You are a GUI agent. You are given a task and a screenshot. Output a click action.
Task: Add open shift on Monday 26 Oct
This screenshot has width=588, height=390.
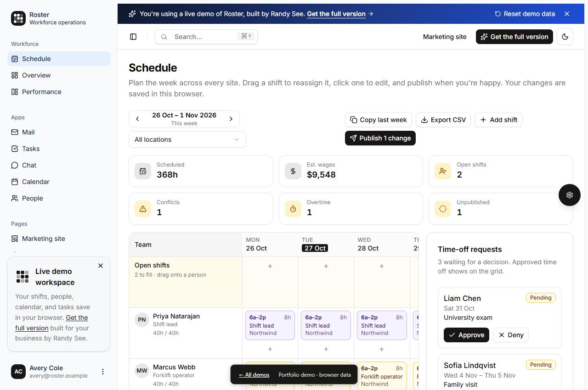[x=270, y=266]
